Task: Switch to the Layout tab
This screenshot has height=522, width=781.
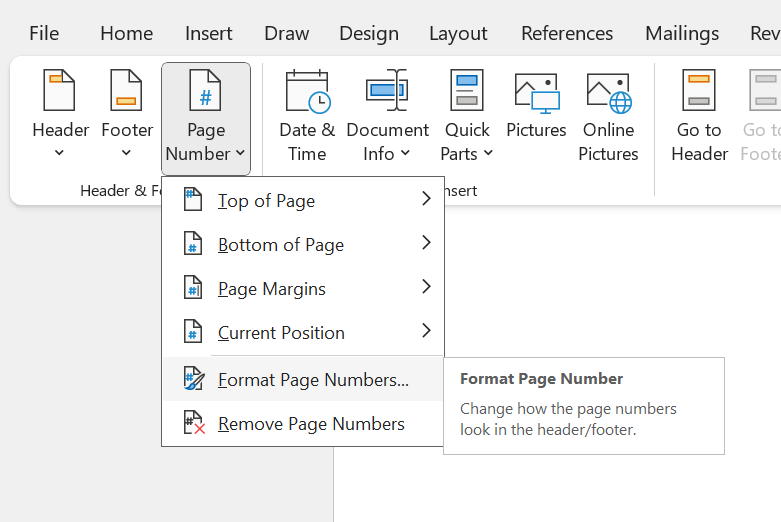Action: pyautogui.click(x=458, y=33)
